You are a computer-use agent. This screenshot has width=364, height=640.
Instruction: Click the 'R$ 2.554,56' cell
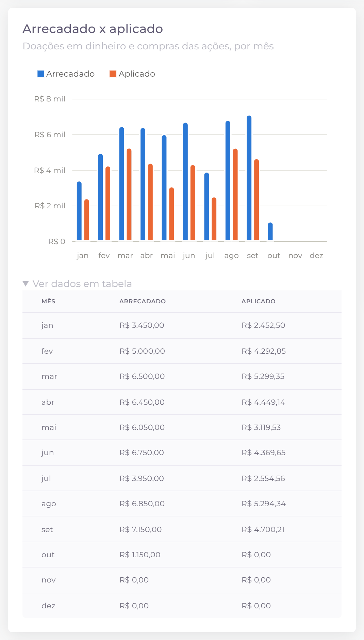coord(263,478)
